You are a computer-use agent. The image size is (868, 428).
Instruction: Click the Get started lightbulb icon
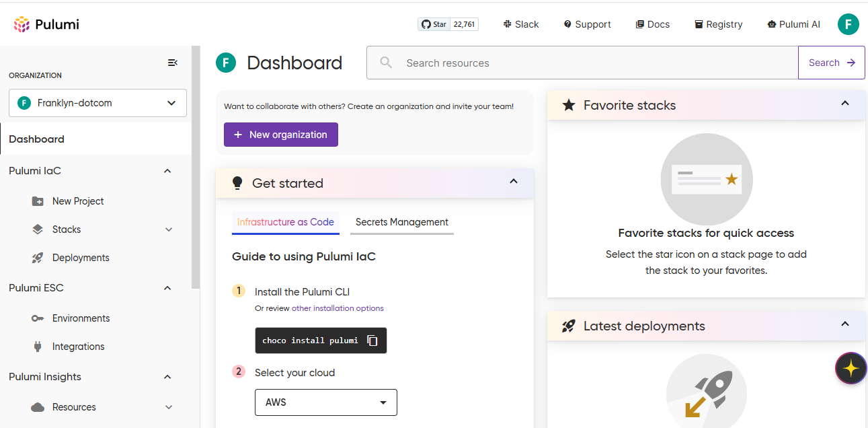point(237,183)
